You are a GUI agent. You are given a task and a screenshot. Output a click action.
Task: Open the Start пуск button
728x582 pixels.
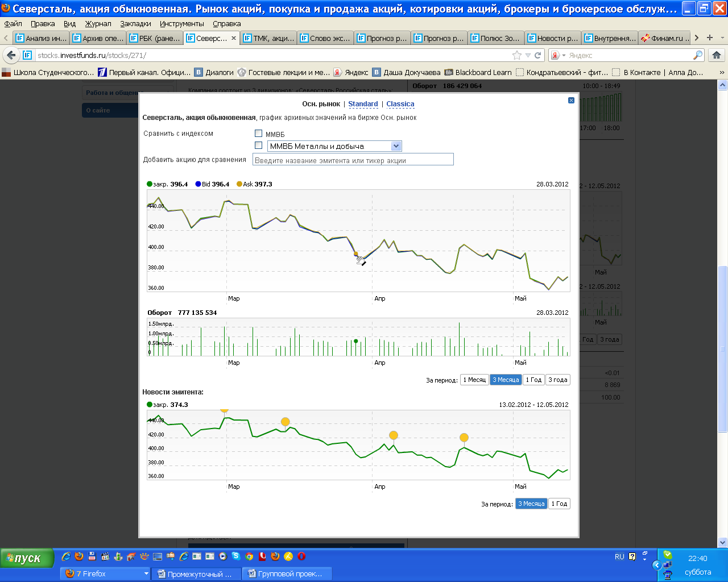tap(27, 558)
